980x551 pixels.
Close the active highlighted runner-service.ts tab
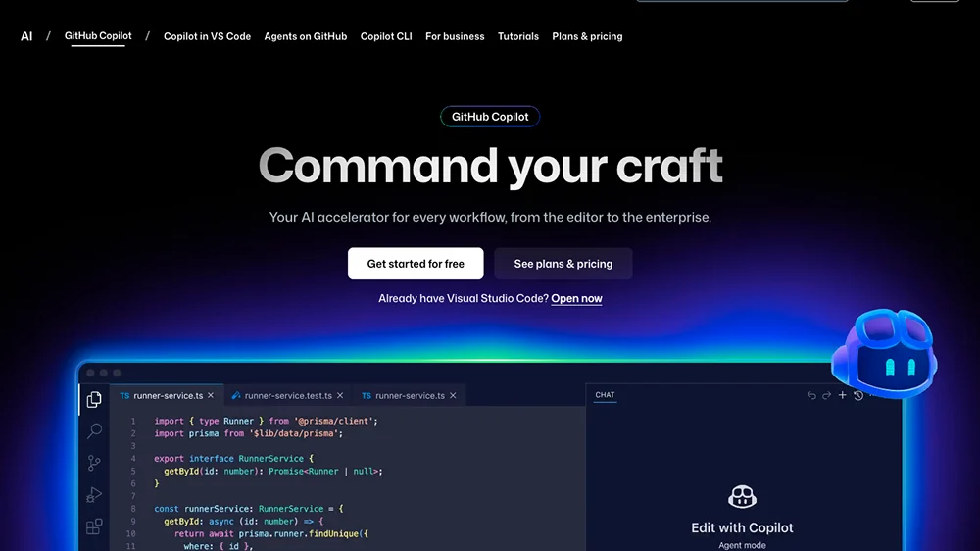tap(211, 395)
